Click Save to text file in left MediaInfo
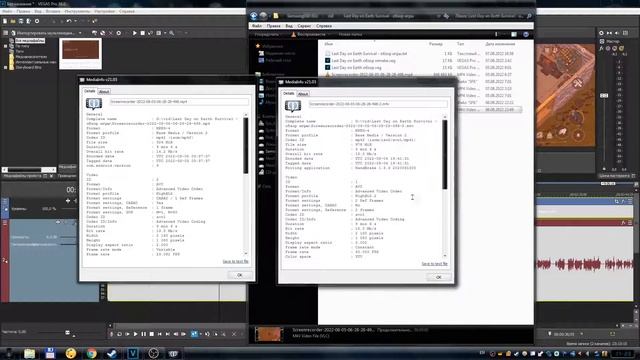This screenshot has width=640, height=360. tap(236, 261)
